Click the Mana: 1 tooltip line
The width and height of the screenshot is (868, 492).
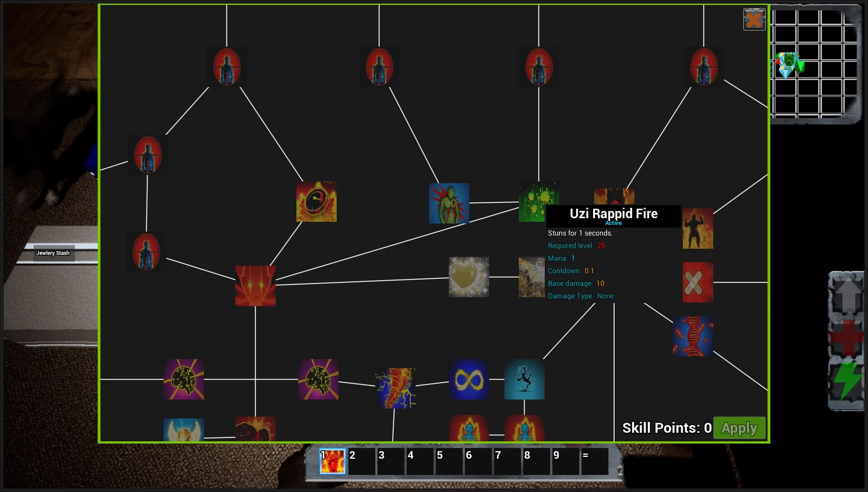[561, 258]
